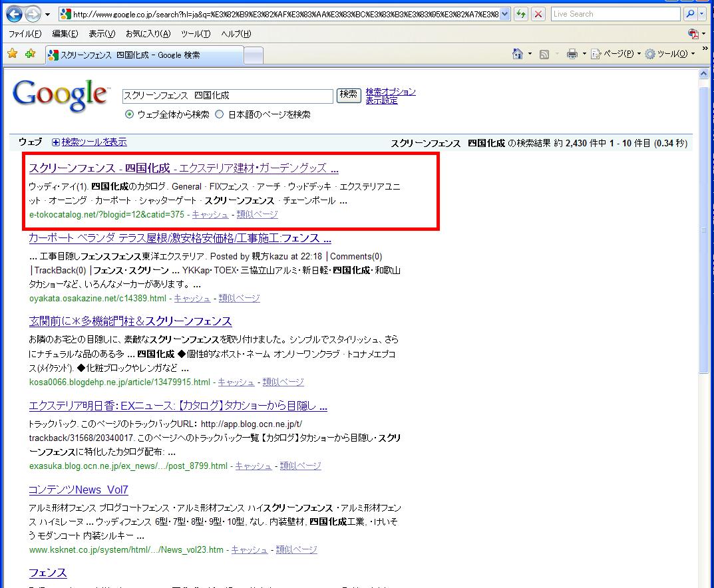Open 玄関前に＊多機能門柱＆スクリーンフェンス result link

coord(130,322)
